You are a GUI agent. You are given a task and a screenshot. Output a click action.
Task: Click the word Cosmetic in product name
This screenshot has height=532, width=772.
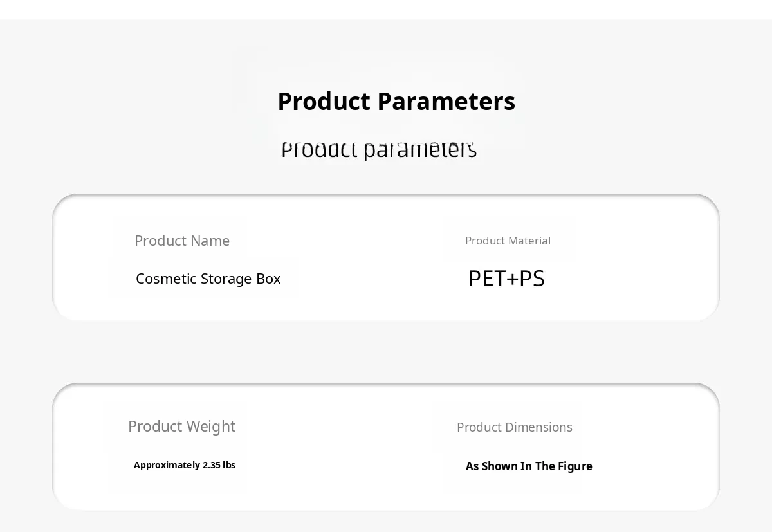[x=166, y=279]
